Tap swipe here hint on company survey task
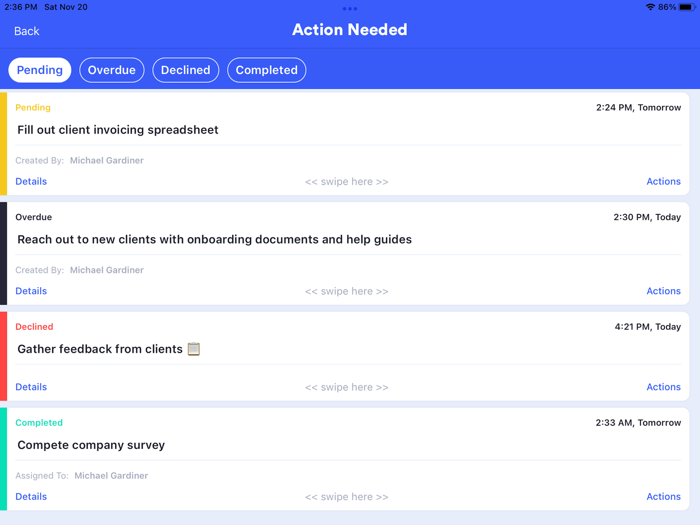 (347, 497)
